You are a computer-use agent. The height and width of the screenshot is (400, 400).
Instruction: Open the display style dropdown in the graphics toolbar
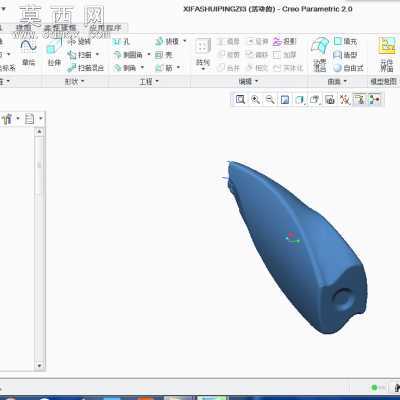300,99
